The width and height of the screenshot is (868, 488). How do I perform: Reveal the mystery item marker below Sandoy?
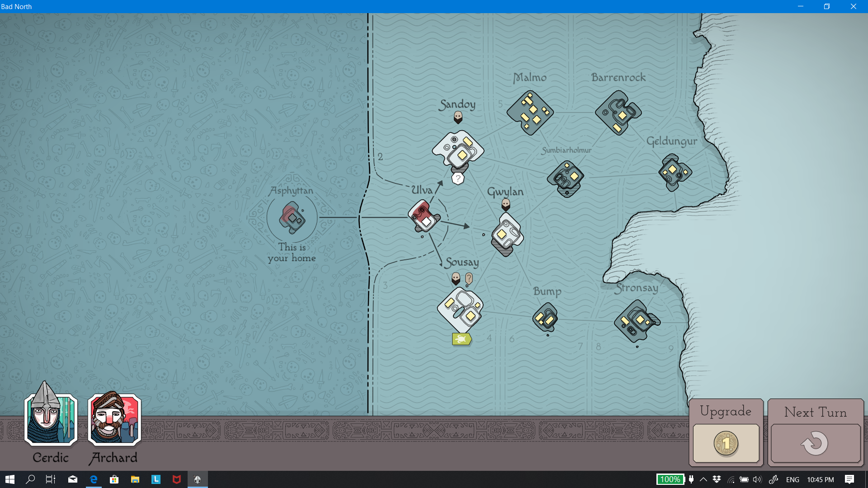458,178
